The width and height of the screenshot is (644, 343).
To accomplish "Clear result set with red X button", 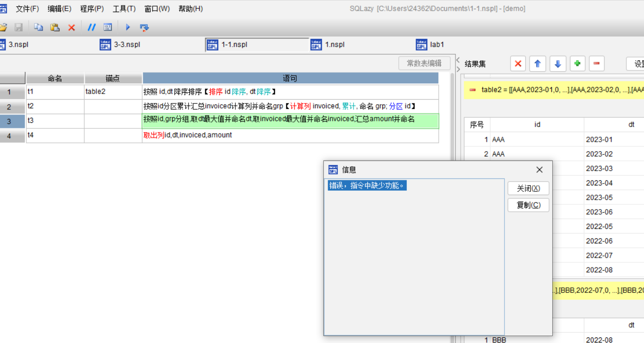I will (518, 64).
